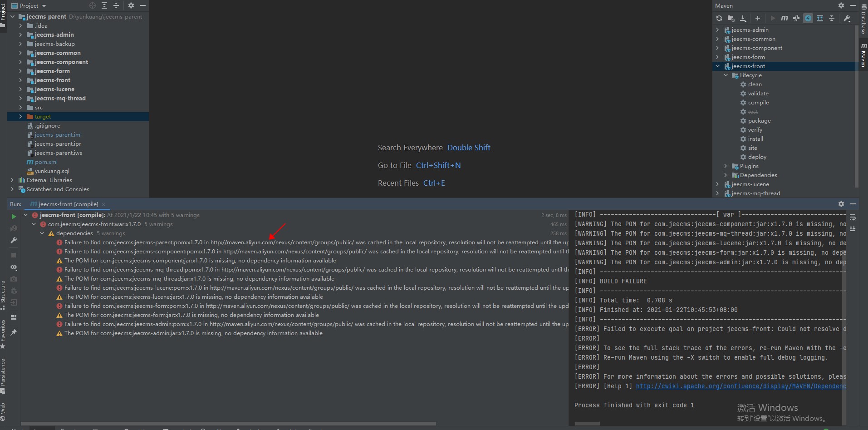The height and width of the screenshot is (430, 868).
Task: Expand the jeecms-admin folder in Project tree
Action: pos(20,35)
